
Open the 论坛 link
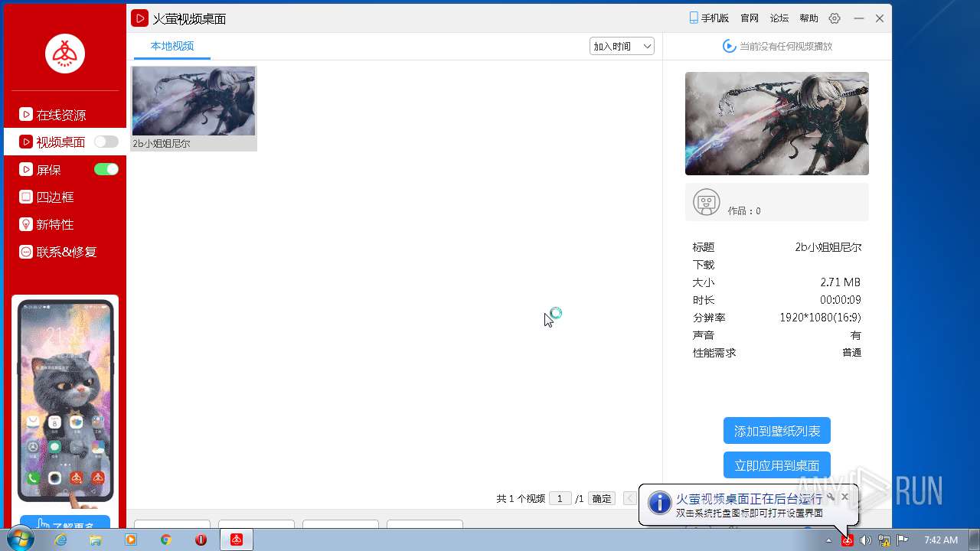pos(779,18)
